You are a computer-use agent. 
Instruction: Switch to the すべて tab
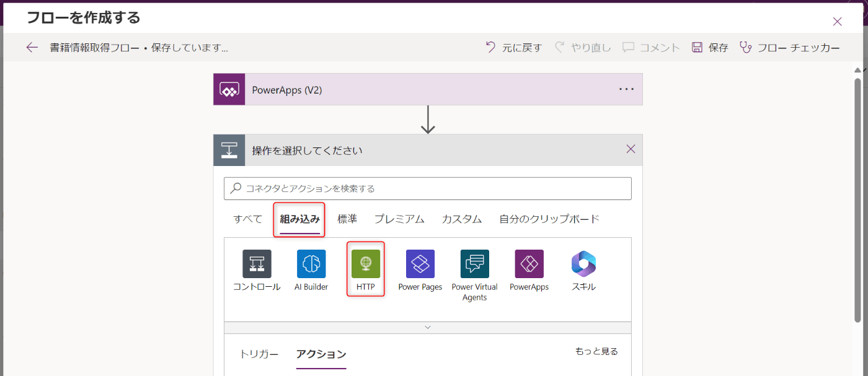tap(248, 219)
